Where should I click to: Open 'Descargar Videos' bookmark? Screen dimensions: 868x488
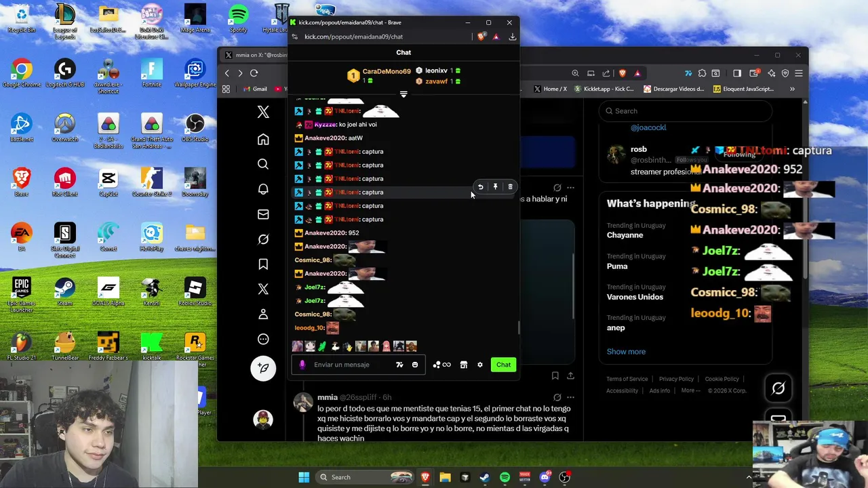pyautogui.click(x=673, y=89)
